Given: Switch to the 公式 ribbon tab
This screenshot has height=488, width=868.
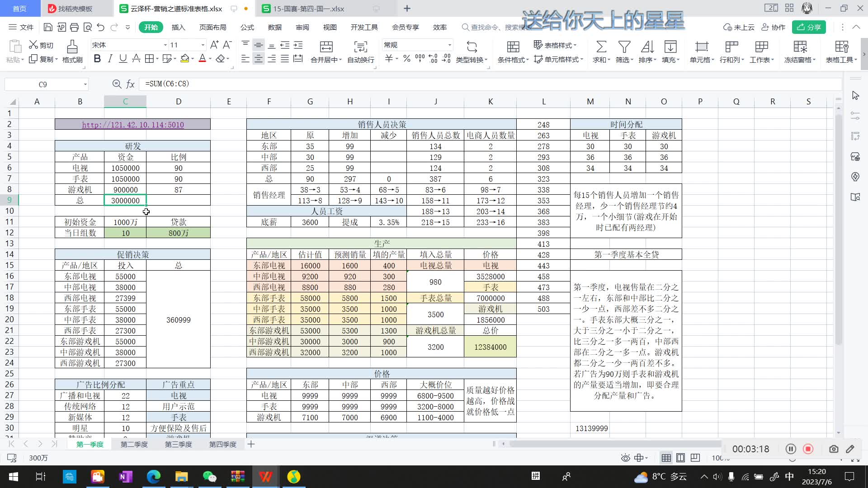Looking at the screenshot, I should coord(247,27).
